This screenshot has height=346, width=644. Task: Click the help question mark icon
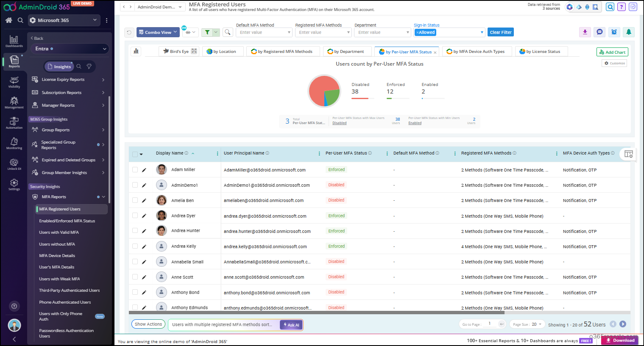[621, 7]
